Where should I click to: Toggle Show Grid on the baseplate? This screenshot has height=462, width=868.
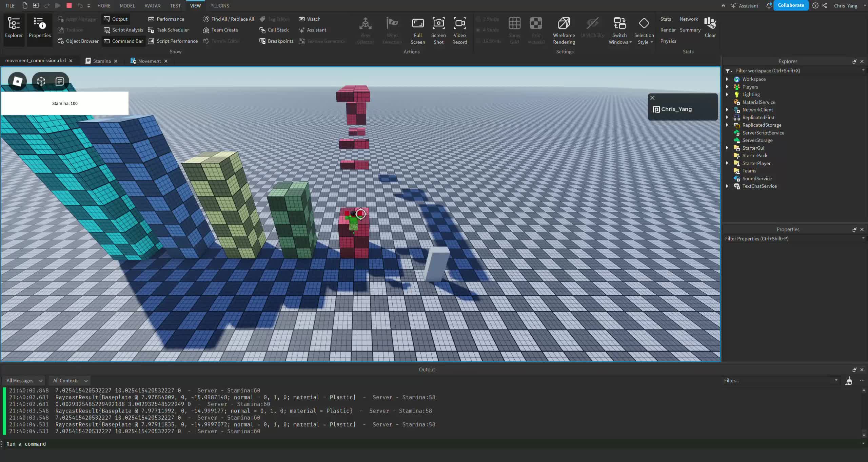pos(514,30)
